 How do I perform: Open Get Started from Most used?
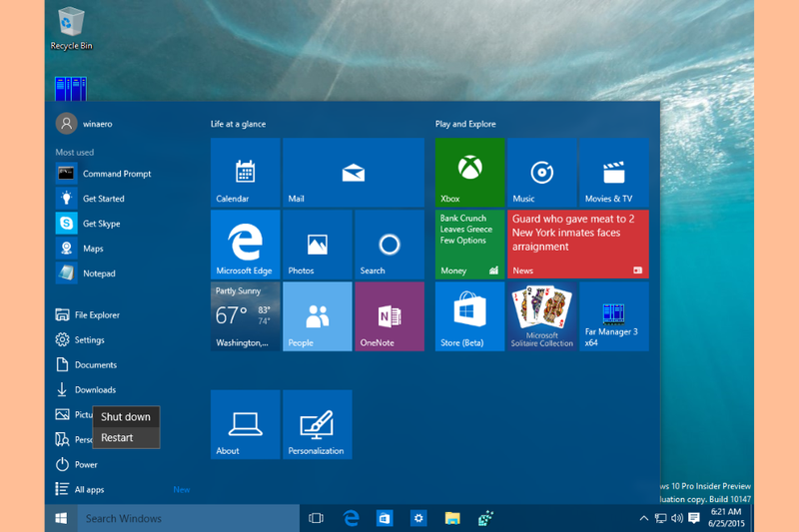tap(91, 199)
